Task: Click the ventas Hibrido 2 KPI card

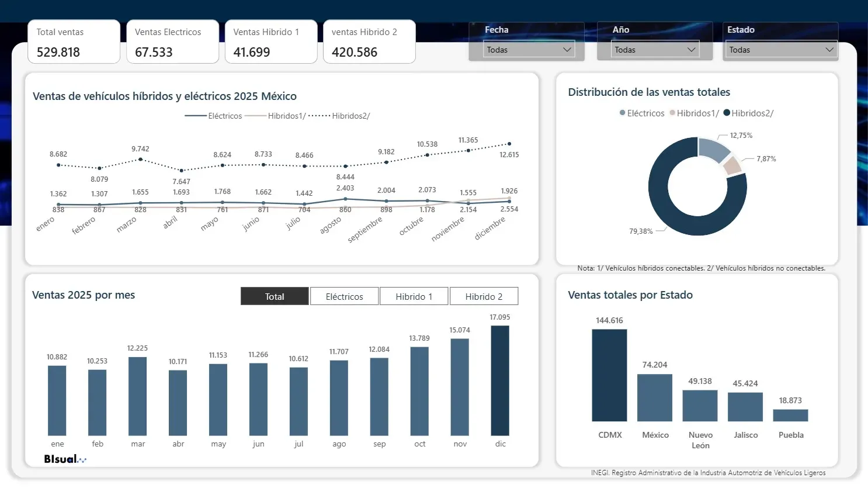Action: tap(369, 41)
